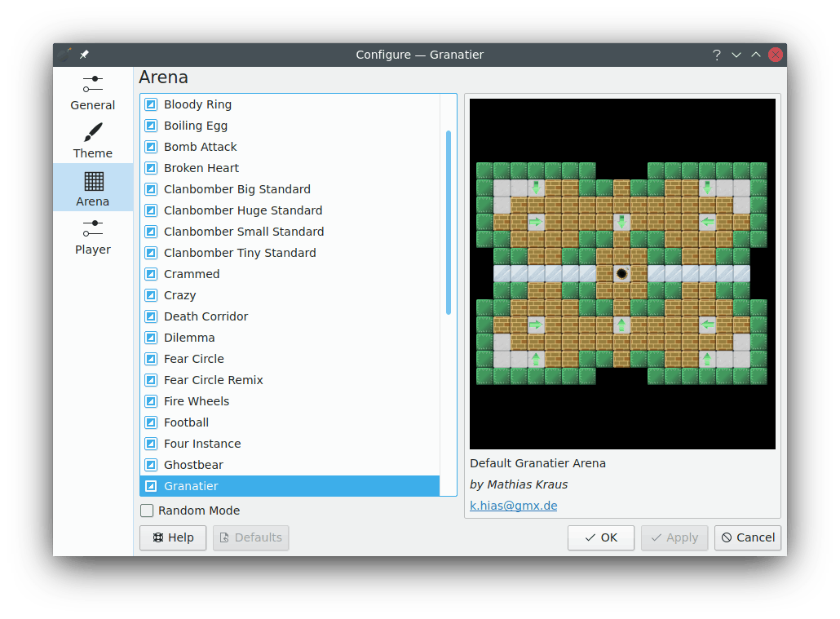Image resolution: width=840 pixels, height=619 pixels.
Task: Click the icon on the highlighted Granatier row
Action: pos(151,486)
